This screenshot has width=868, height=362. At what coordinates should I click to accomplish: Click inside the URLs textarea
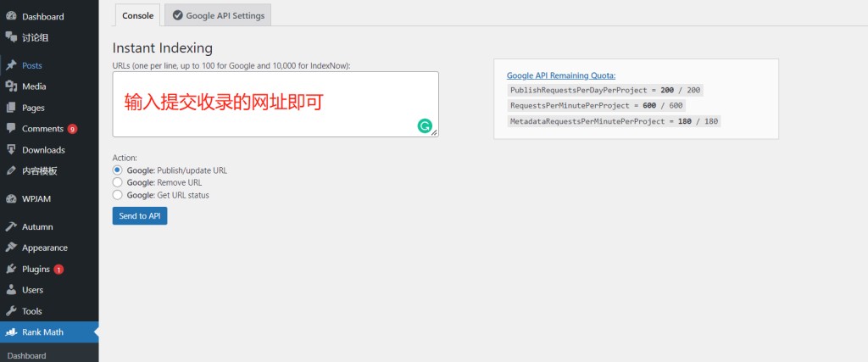tap(275, 104)
